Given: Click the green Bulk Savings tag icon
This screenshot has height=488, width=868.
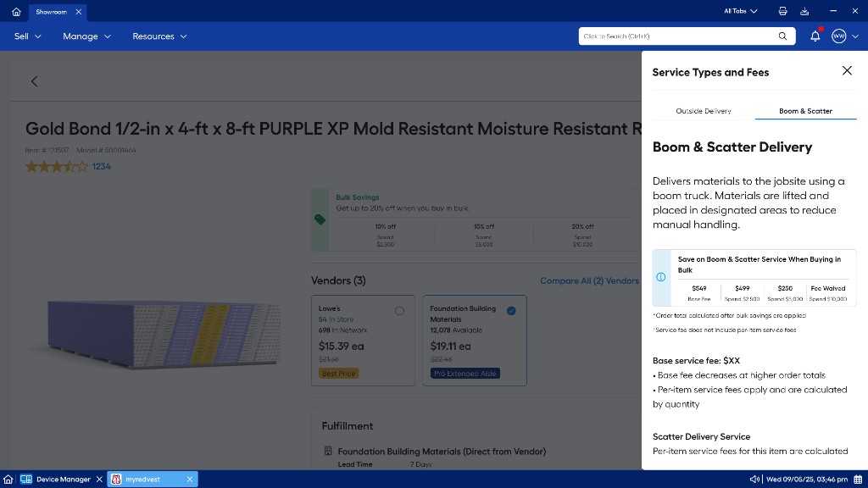Looking at the screenshot, I should pyautogui.click(x=320, y=219).
